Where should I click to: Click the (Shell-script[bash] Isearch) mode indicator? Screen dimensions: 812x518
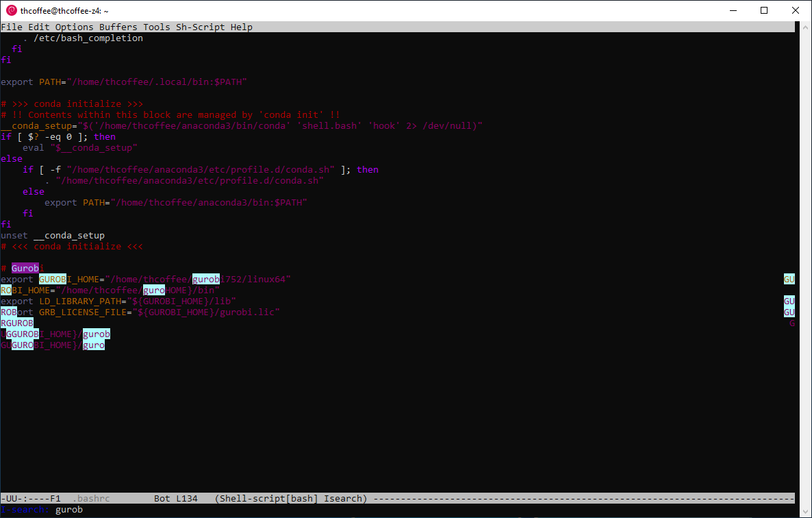(x=291, y=498)
